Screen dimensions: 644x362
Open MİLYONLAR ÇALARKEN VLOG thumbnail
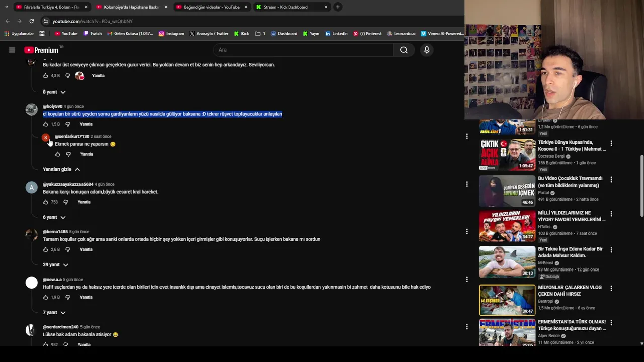[507, 300]
